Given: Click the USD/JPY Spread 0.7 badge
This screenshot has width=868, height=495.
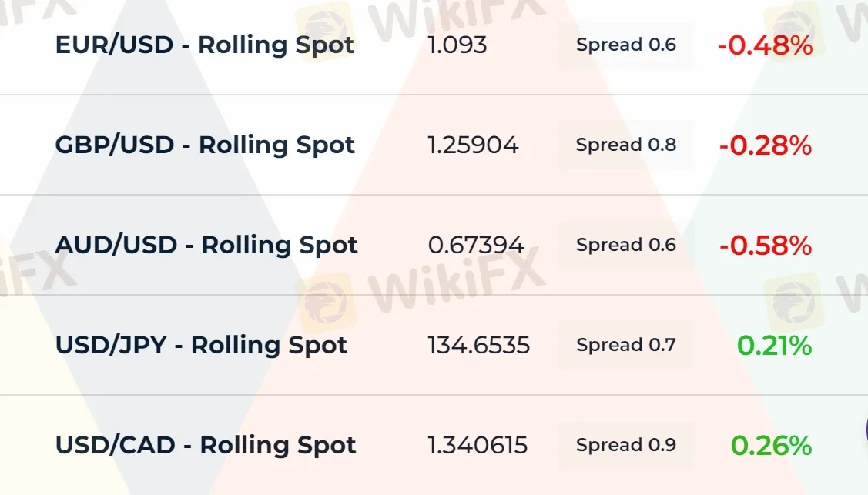Looking at the screenshot, I should pos(625,345).
